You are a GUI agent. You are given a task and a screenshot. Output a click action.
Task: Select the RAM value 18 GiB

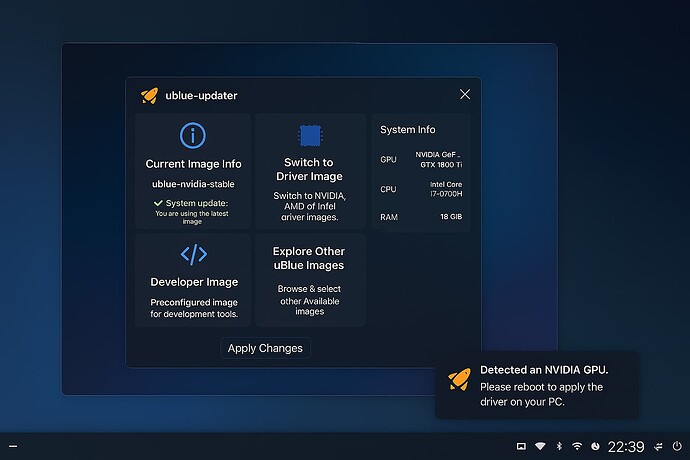(451, 217)
